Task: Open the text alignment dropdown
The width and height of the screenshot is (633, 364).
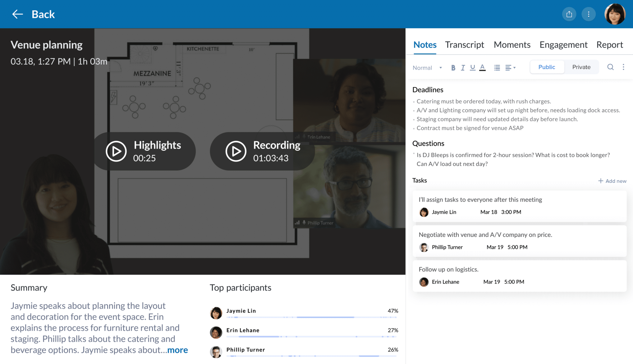Action: pyautogui.click(x=510, y=67)
